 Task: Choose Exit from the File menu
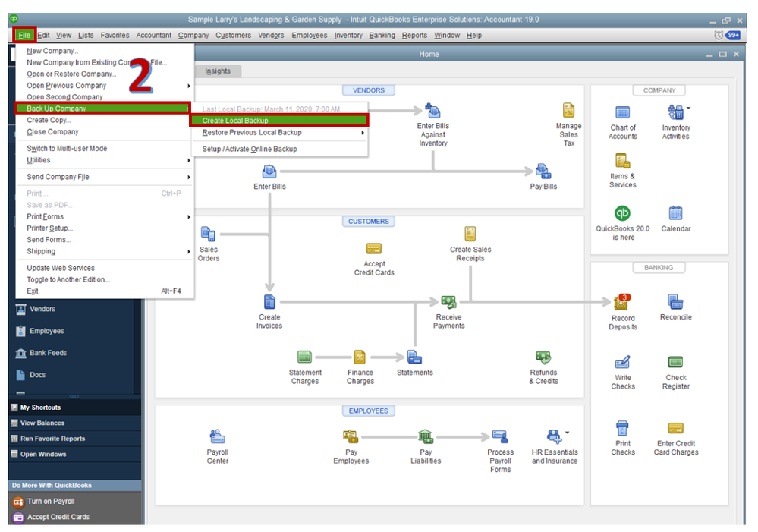coord(105,291)
